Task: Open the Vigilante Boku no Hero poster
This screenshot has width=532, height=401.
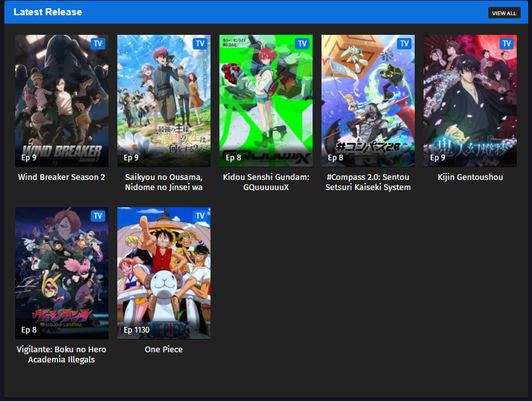Action: (x=62, y=273)
